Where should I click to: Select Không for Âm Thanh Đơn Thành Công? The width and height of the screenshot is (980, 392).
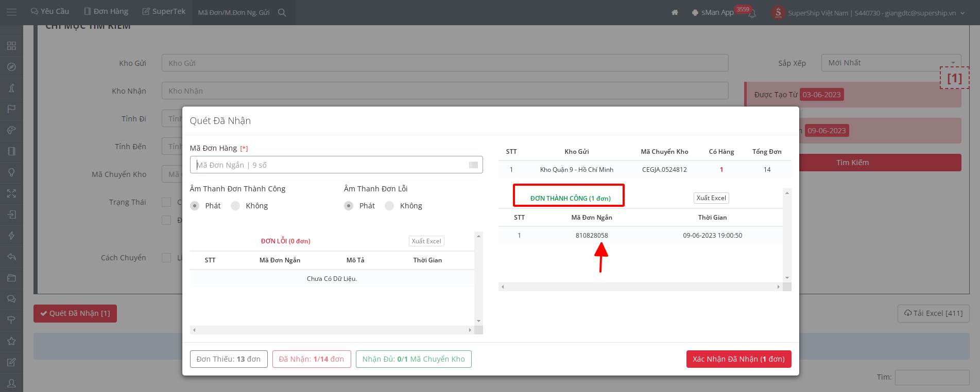pos(235,206)
